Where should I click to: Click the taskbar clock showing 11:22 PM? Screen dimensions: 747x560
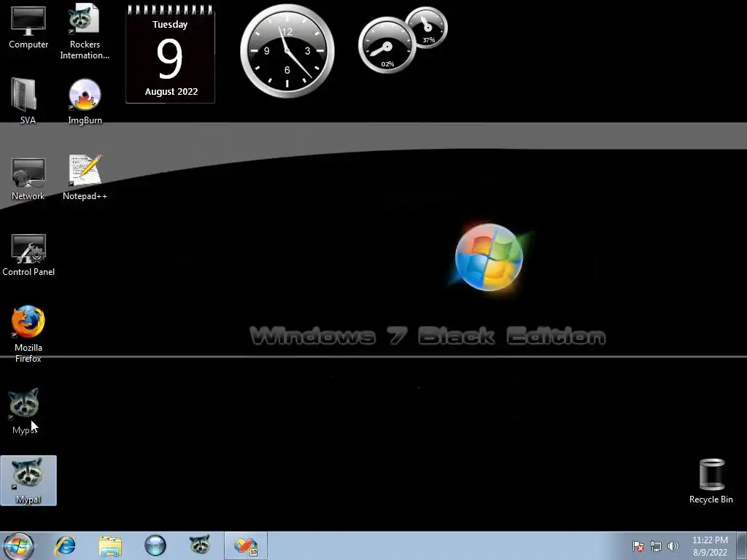point(710,546)
